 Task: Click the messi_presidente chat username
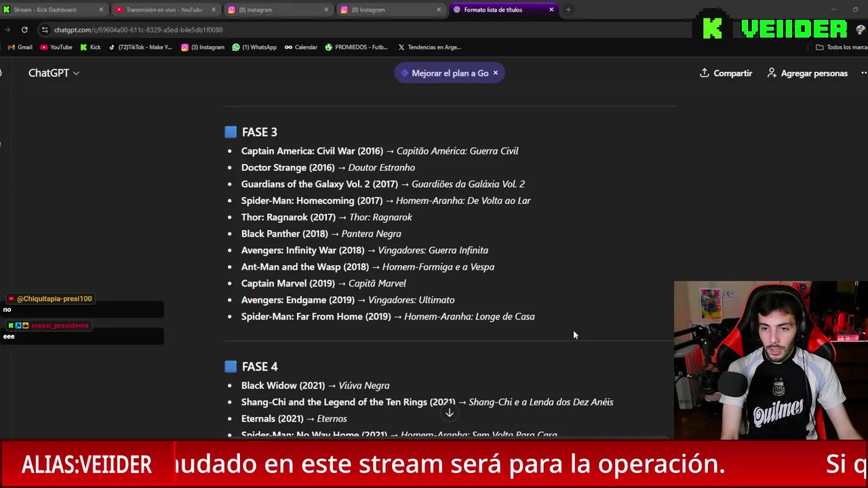60,326
